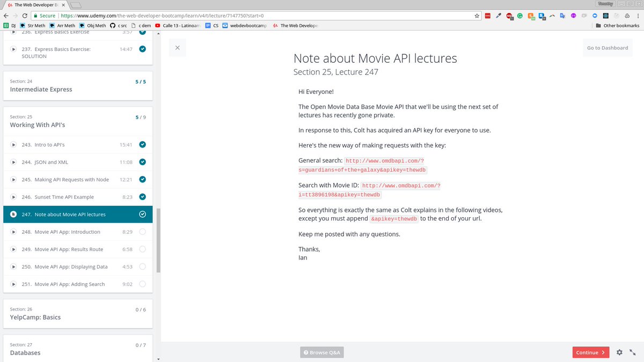Click play icon for Intro to API's
Image resolution: width=644 pixels, height=362 pixels.
[x=14, y=145]
